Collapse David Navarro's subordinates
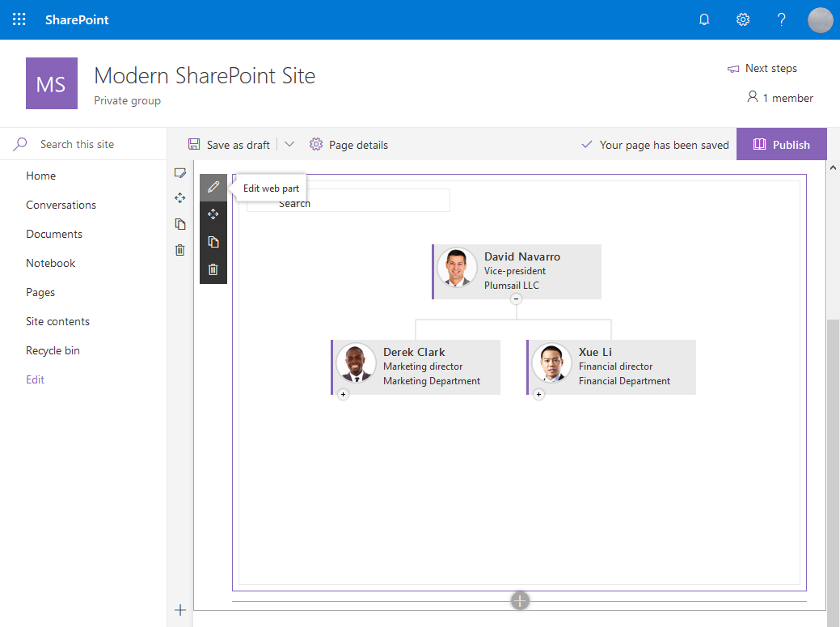The width and height of the screenshot is (840, 627). (x=516, y=299)
